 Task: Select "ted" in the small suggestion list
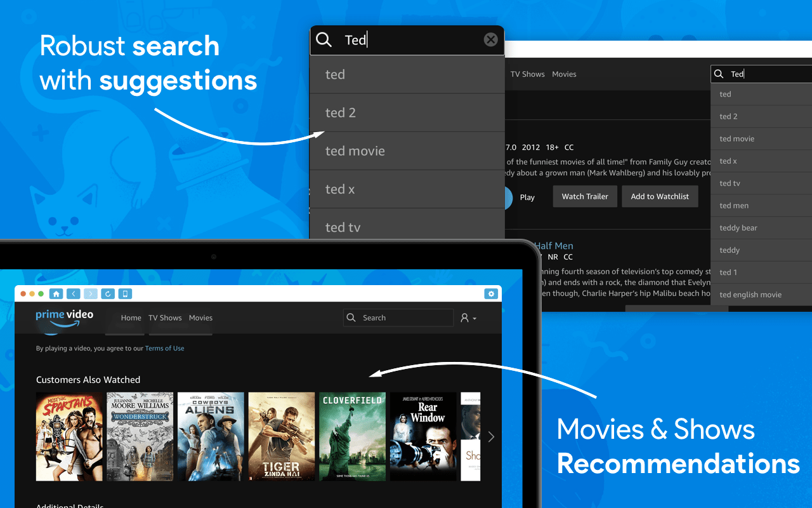[x=761, y=94]
